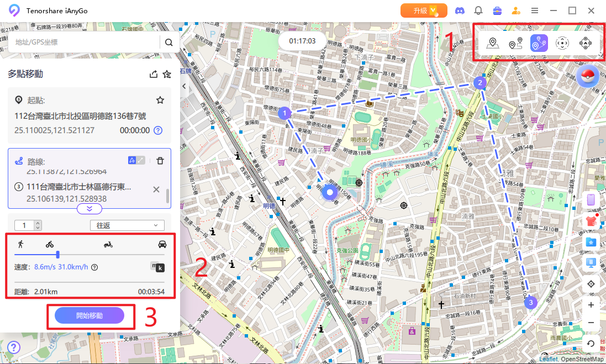Click the help icon beside start time
This screenshot has height=364, width=606.
point(157,130)
